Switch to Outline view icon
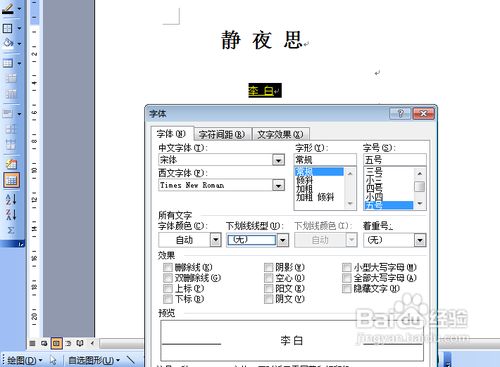500x367 pixels. click(68, 343)
